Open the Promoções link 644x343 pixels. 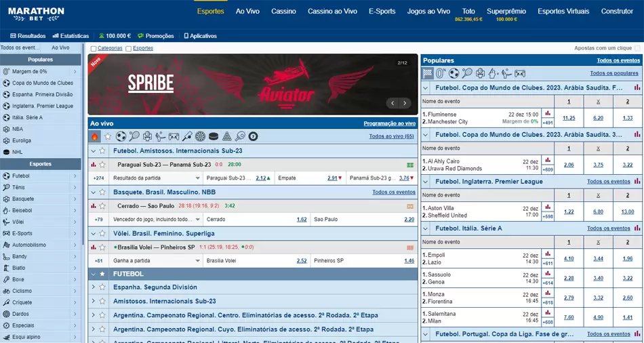(156, 36)
